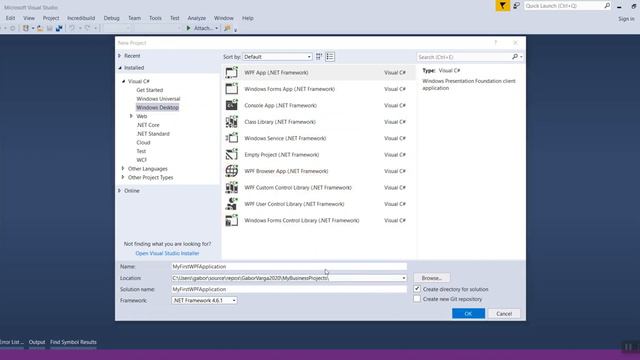The width and height of the screenshot is (640, 360).
Task: Select the Class Library template icon
Action: [231, 122]
